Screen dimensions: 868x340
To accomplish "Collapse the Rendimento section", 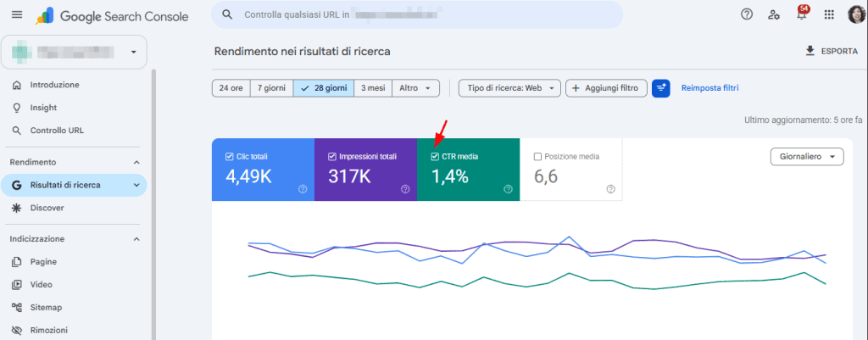I will [136, 162].
